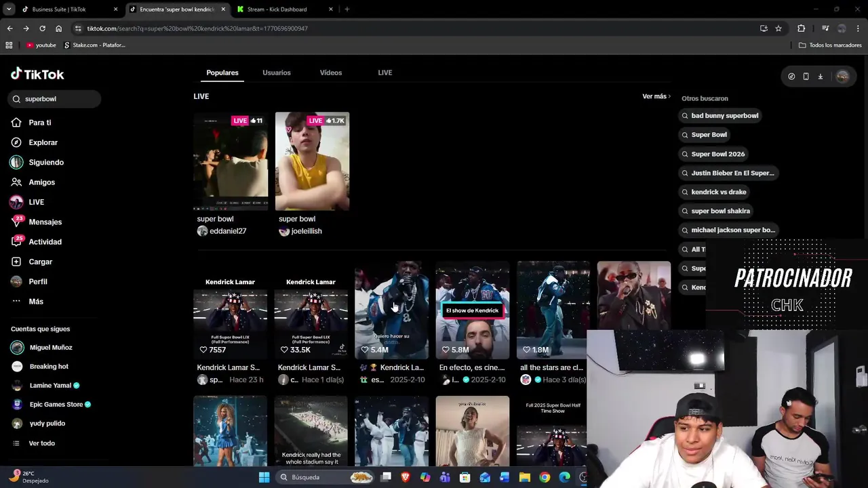
Task: Open joeleillish live stream thumbnail
Action: coord(312,161)
